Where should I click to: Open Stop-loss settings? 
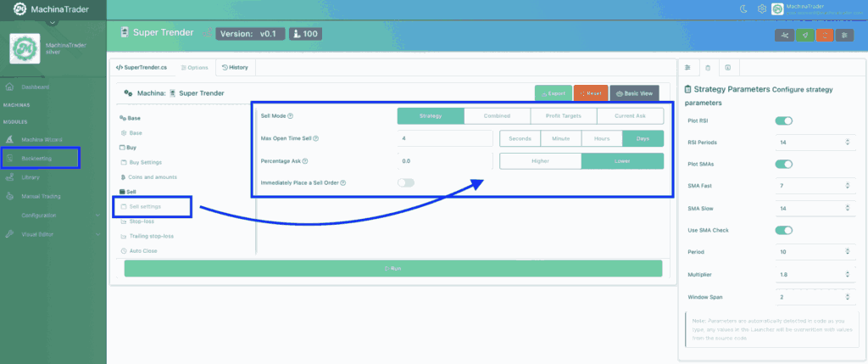[142, 221]
